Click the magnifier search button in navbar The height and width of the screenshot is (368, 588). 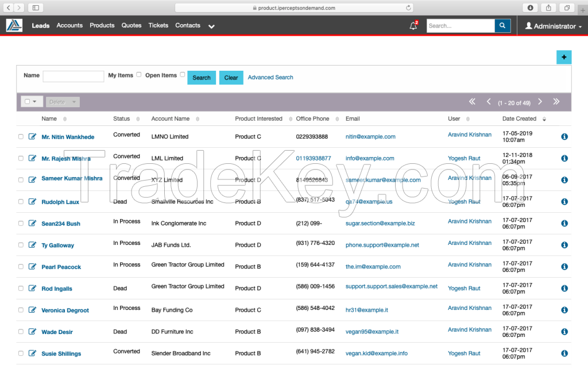pyautogui.click(x=502, y=26)
